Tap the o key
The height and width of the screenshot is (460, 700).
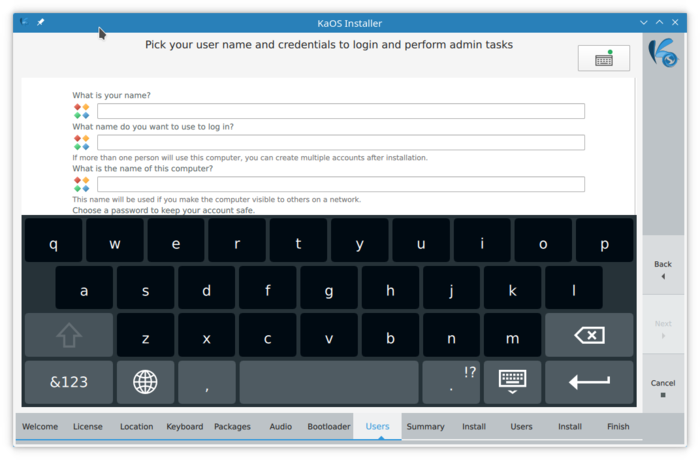[x=543, y=241]
